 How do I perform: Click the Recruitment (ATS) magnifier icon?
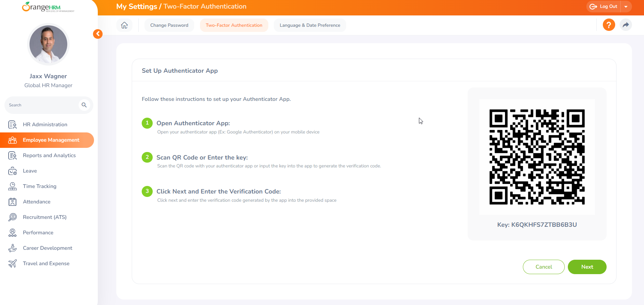12,217
